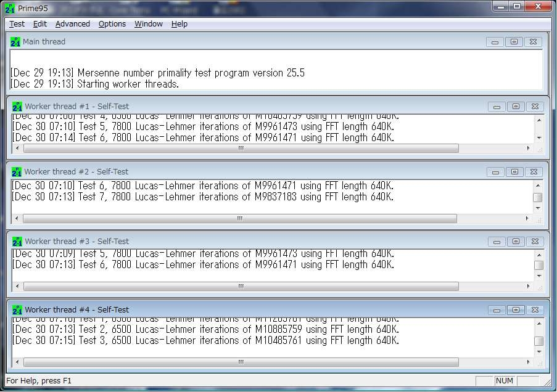Viewport: 557px width, 392px height.
Task: Click scroll down arrow in Worker thread #2
Action: (538, 208)
